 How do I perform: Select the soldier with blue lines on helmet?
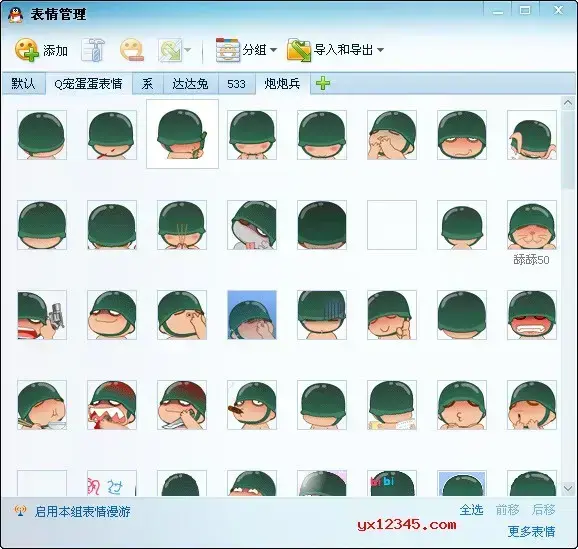pos(322,315)
